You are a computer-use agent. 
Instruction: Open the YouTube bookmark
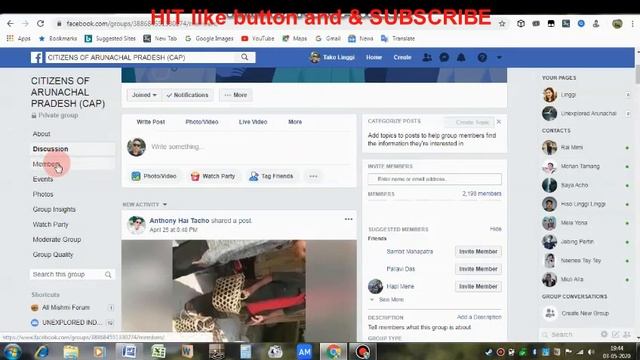click(258, 38)
